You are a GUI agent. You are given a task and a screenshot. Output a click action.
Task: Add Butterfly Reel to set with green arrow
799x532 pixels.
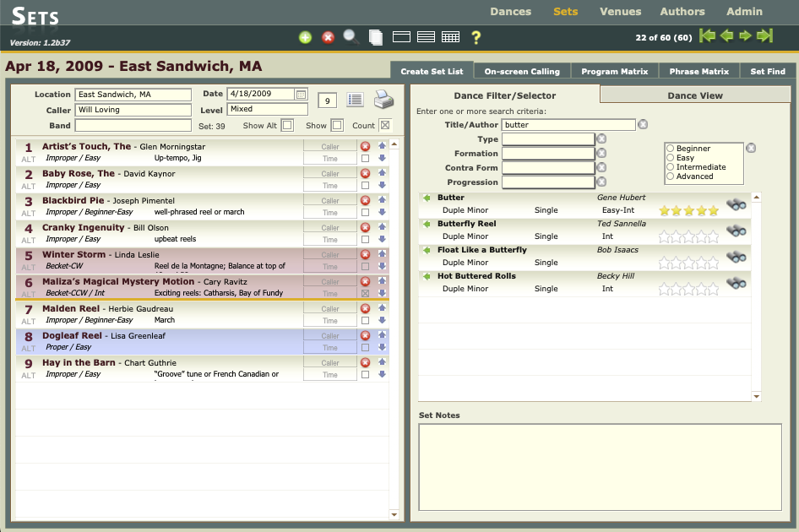(427, 224)
